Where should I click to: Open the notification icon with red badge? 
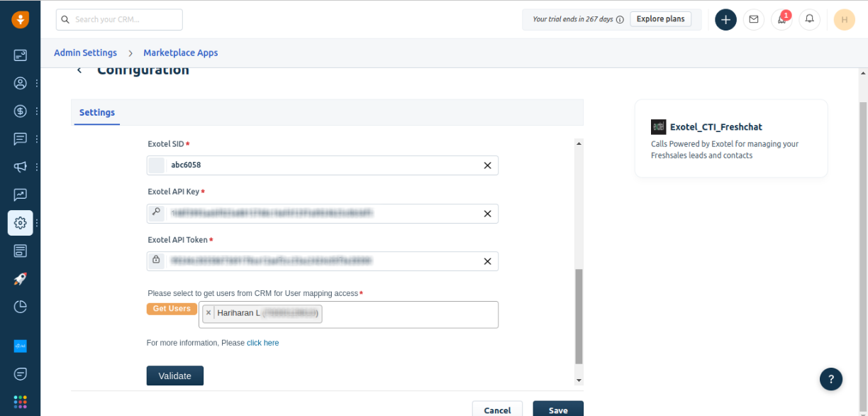coord(782,20)
